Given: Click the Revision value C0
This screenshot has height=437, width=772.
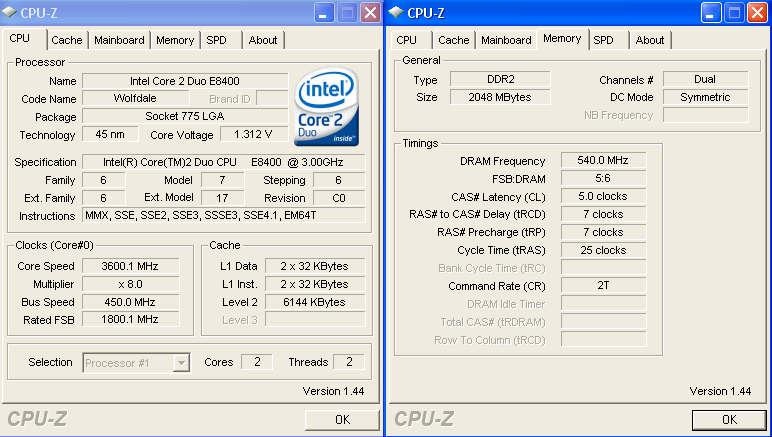Looking at the screenshot, I should point(339,198).
